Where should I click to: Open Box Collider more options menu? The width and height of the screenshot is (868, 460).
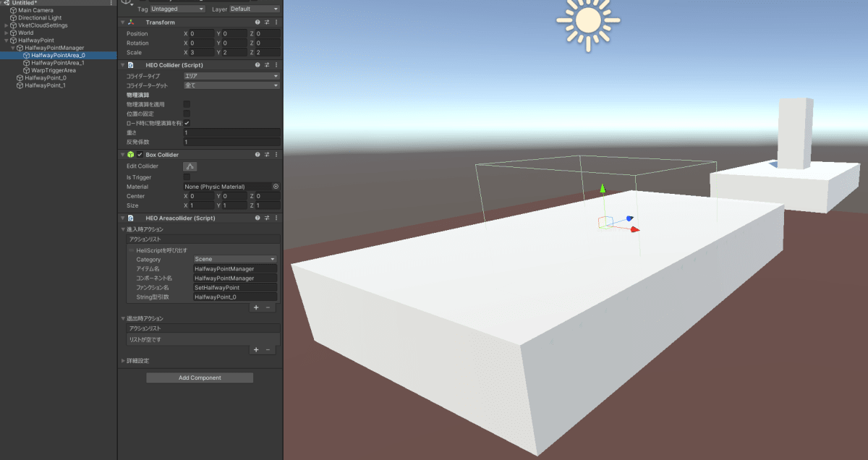click(276, 155)
